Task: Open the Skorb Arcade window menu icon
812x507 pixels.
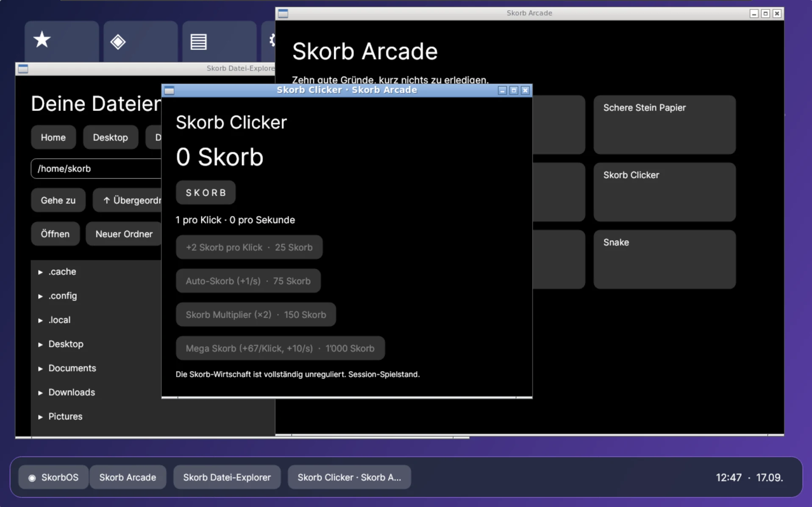Action: [283, 14]
